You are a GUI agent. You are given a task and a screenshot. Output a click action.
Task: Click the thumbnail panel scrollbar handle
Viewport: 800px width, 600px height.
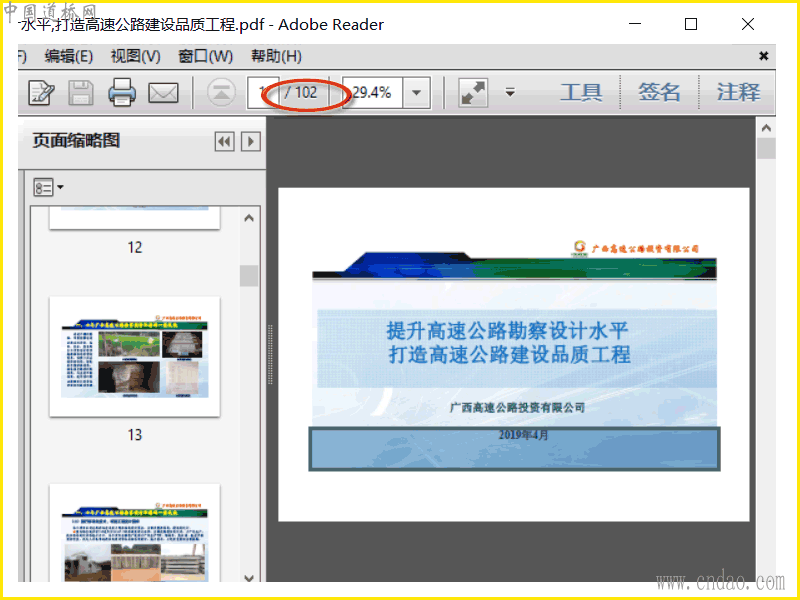tap(249, 276)
